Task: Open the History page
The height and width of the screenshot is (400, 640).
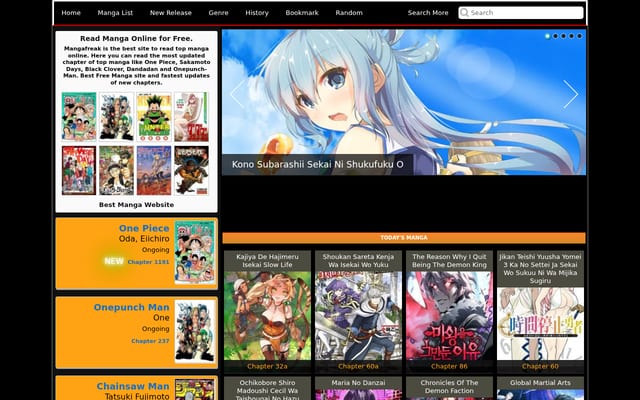Action: (257, 13)
